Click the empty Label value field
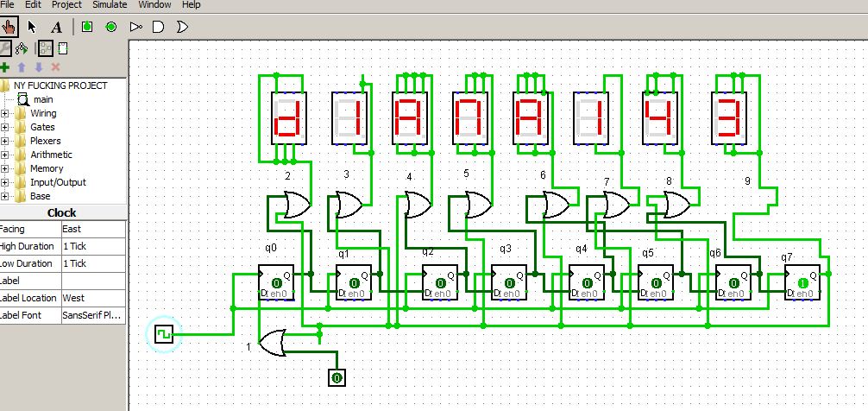 [93, 281]
